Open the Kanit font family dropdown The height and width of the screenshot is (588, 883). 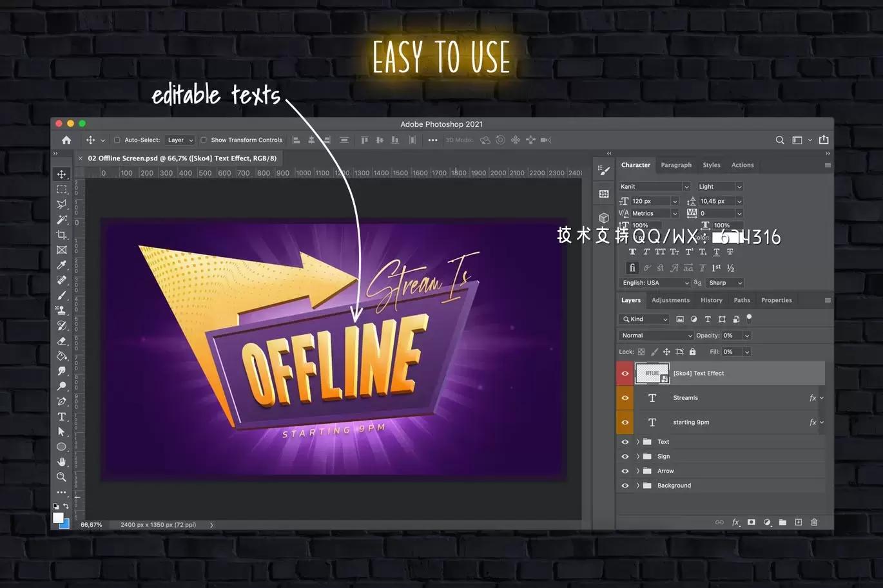[654, 187]
